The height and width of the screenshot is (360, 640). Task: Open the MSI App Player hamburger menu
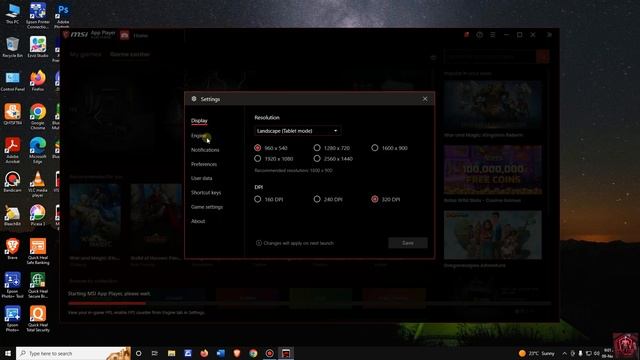click(493, 35)
